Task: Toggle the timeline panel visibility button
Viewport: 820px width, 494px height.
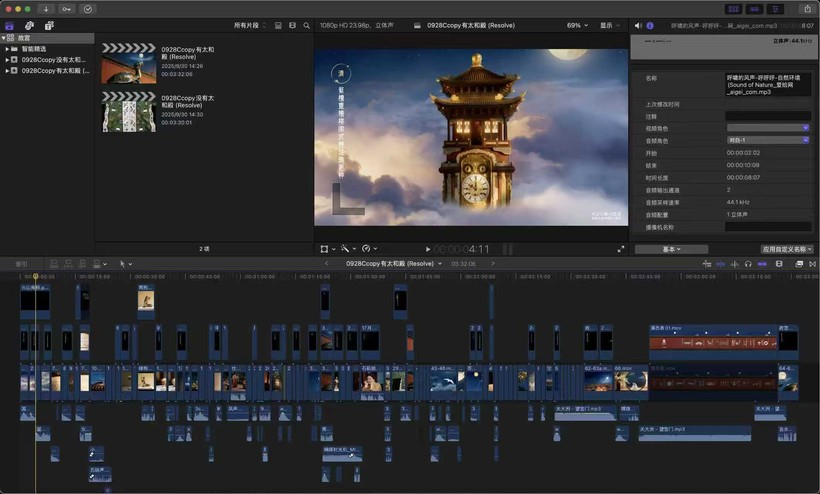Action: click(753, 9)
